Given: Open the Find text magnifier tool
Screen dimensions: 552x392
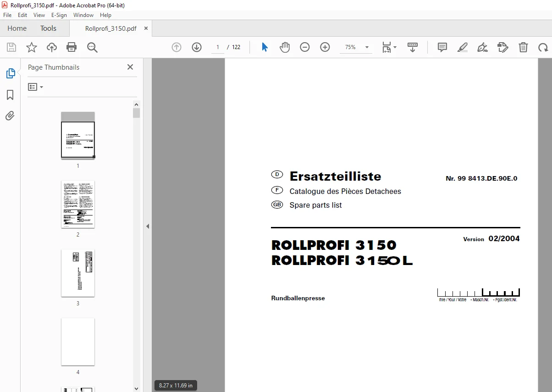Looking at the screenshot, I should [x=92, y=47].
